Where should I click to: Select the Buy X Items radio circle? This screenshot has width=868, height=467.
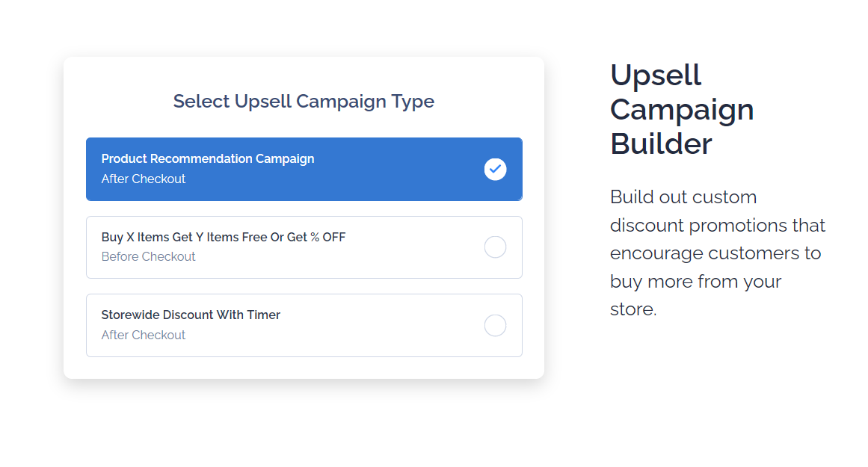(x=495, y=247)
